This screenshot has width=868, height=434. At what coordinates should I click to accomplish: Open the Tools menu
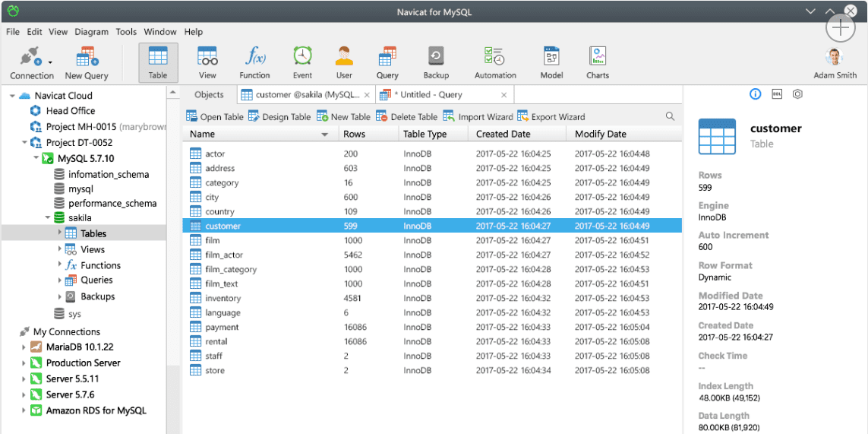pyautogui.click(x=126, y=32)
